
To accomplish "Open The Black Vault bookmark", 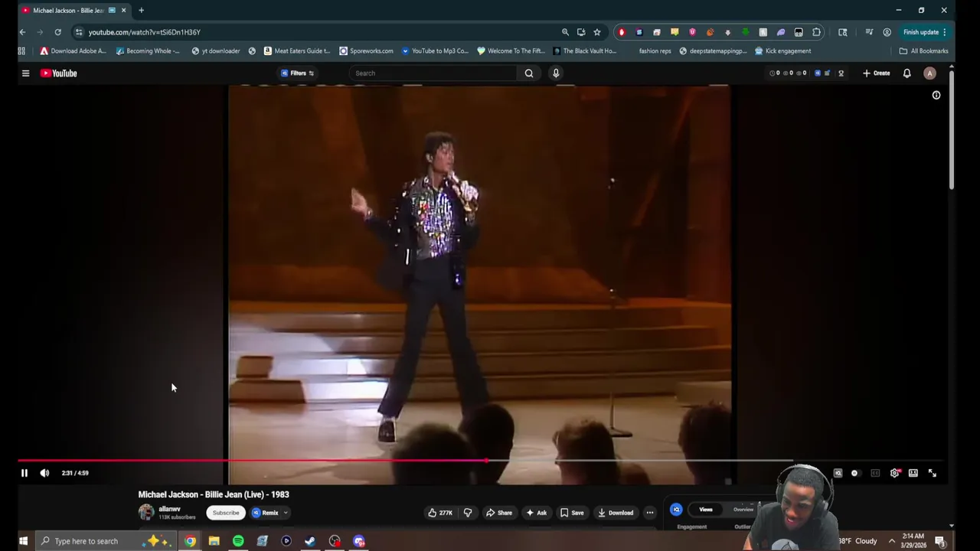I will (583, 51).
